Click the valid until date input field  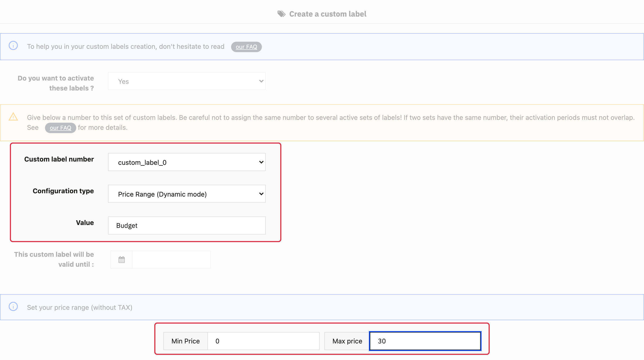coord(171,260)
